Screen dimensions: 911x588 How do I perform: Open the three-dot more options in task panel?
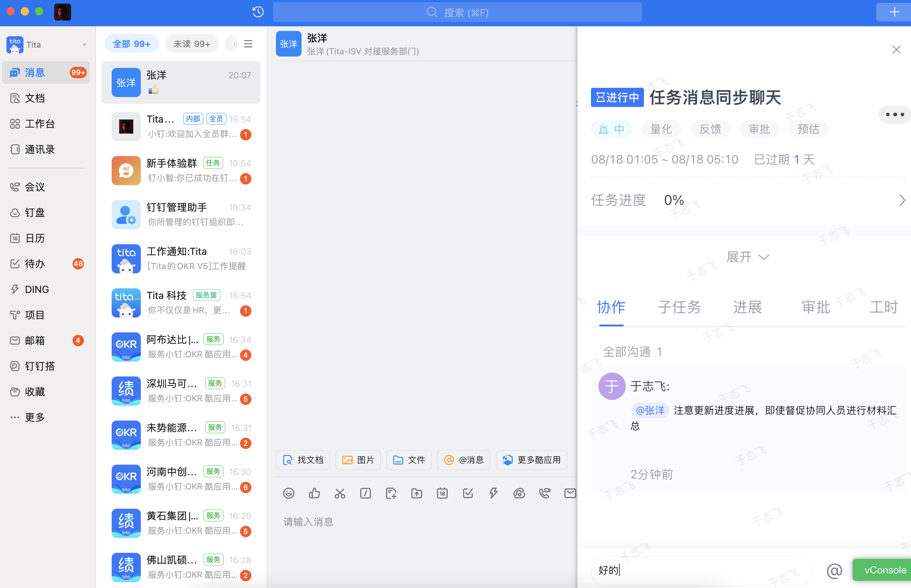point(894,114)
